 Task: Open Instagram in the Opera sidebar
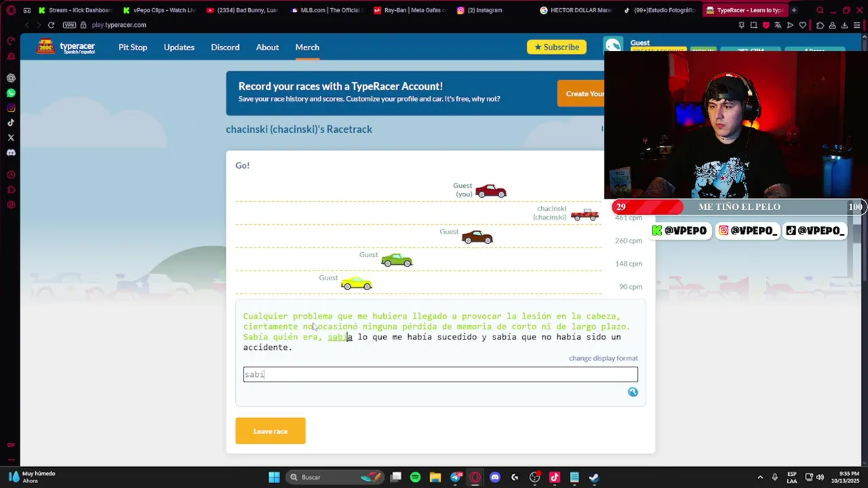(x=11, y=108)
